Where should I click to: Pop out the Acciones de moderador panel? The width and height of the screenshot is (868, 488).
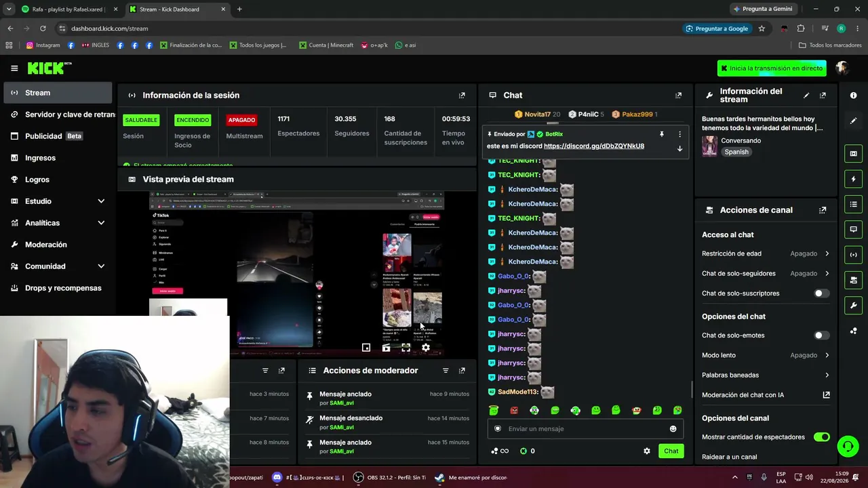click(x=462, y=371)
